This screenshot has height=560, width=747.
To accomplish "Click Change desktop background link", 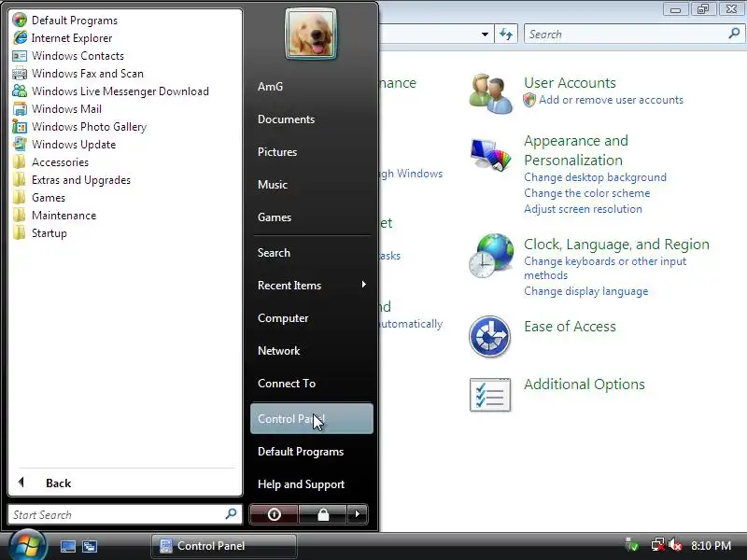I will click(x=595, y=177).
